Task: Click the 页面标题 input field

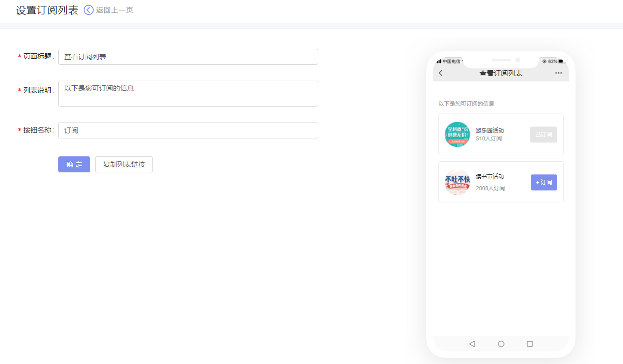Action: (x=188, y=57)
